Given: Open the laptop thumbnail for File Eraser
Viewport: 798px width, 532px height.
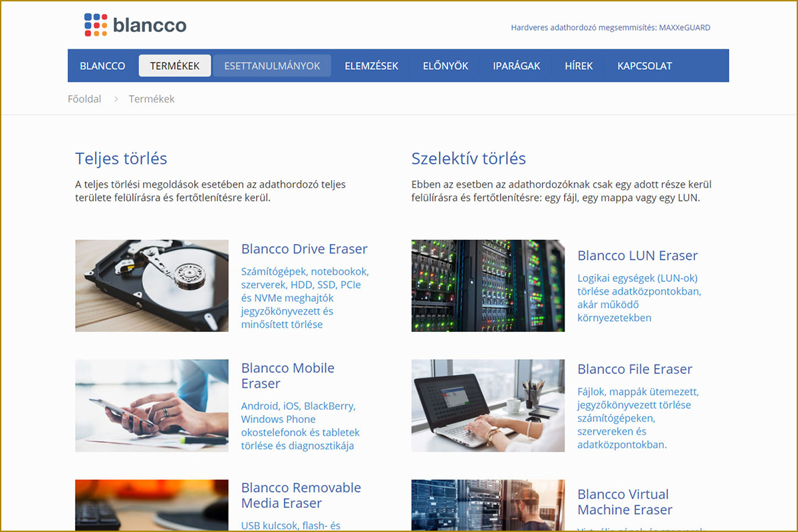Looking at the screenshot, I should pos(488,406).
